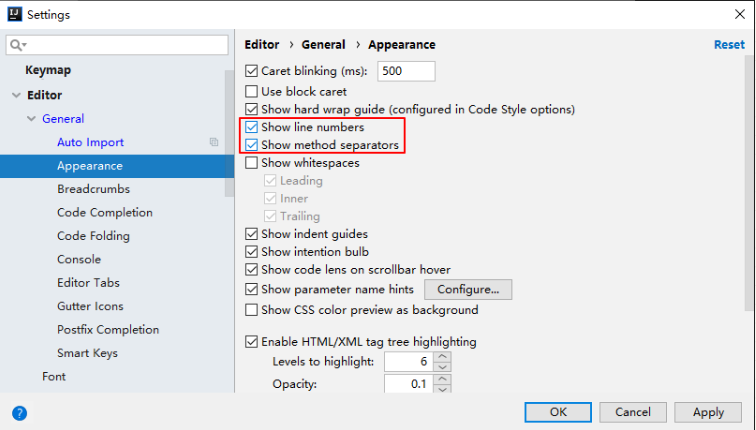Click the Reset link

[728, 45]
